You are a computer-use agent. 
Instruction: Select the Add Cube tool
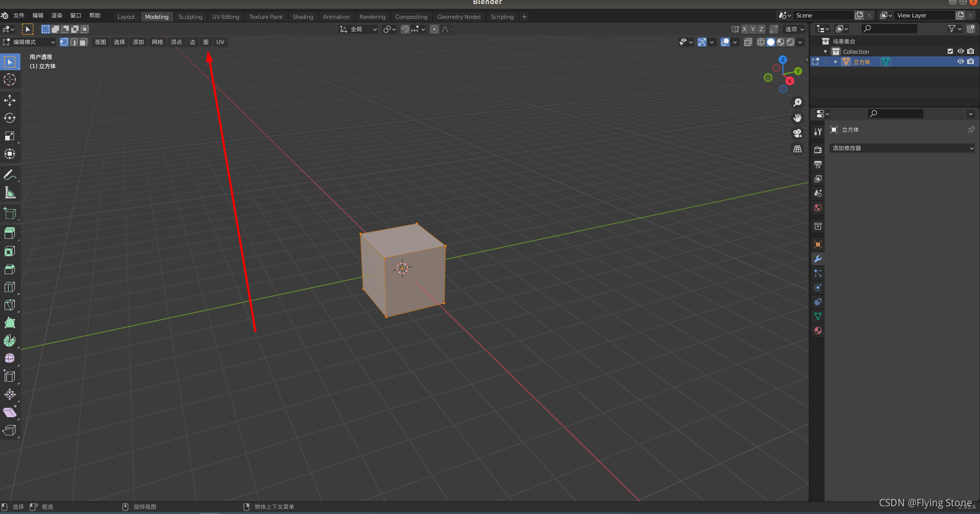10,213
